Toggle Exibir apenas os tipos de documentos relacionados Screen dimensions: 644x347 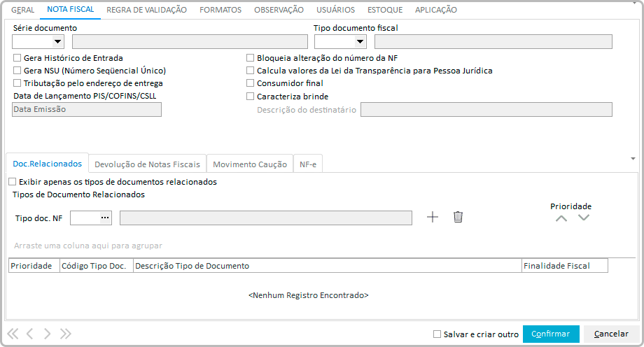(x=13, y=181)
